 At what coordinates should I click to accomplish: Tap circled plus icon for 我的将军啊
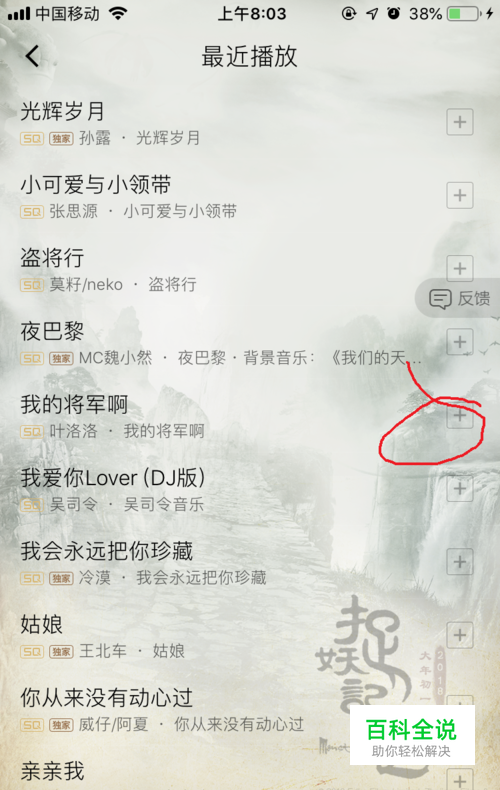(x=460, y=415)
